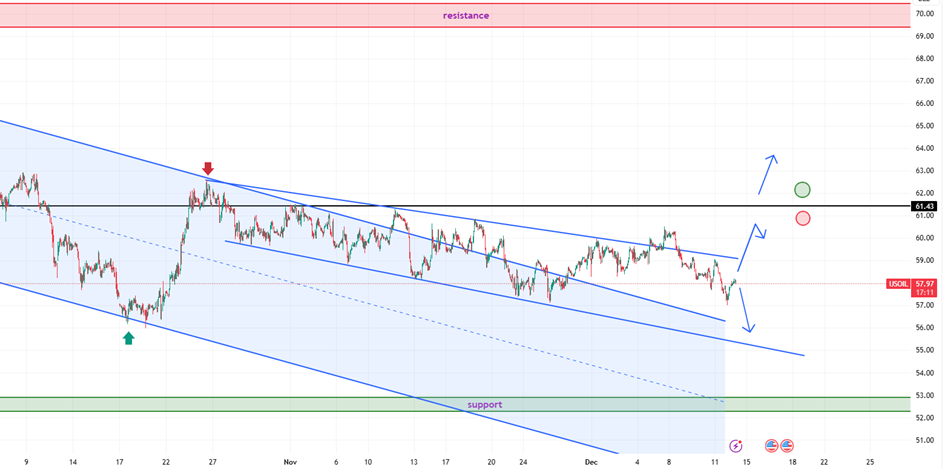Select the green circle above the 61.43 line
948x469 pixels.
click(802, 190)
